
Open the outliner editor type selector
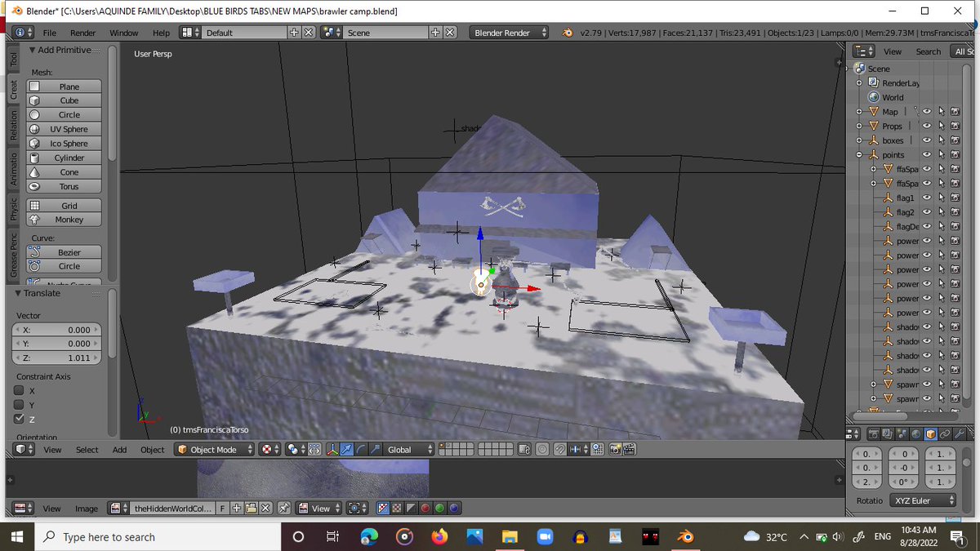865,51
